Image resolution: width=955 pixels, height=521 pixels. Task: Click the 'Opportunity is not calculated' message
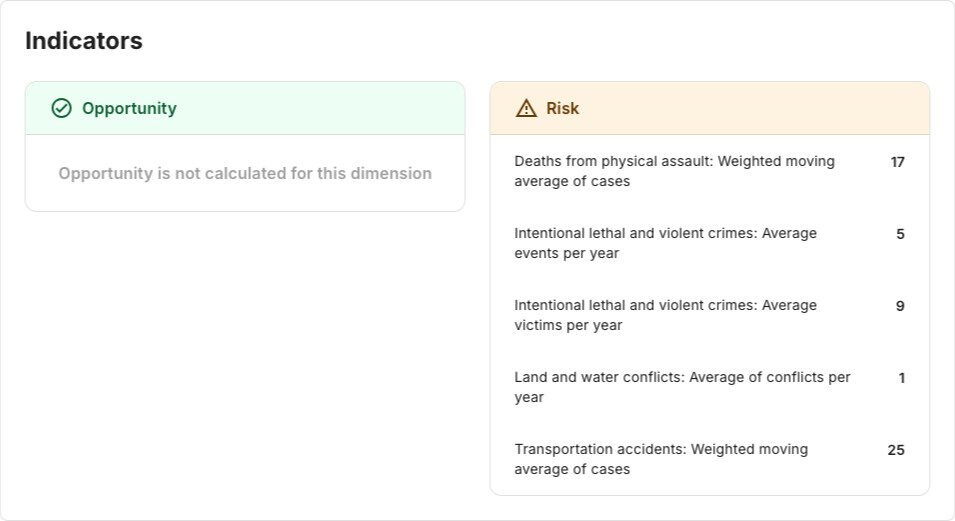[x=245, y=173]
